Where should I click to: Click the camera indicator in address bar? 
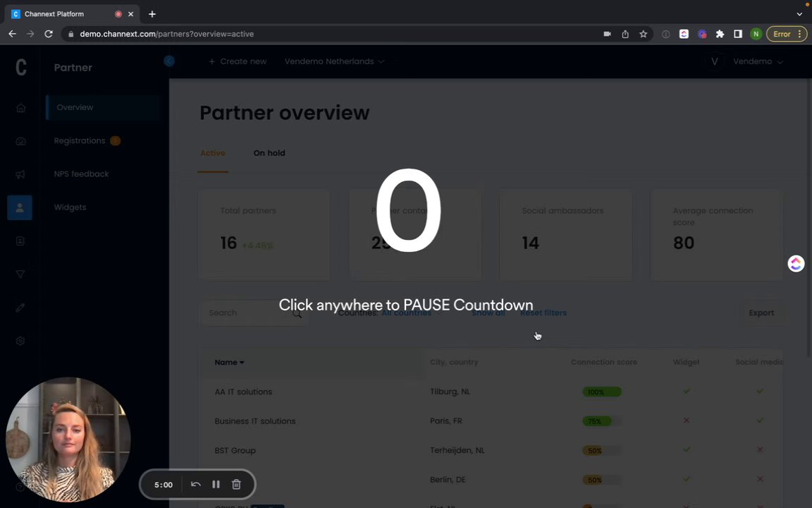click(607, 34)
